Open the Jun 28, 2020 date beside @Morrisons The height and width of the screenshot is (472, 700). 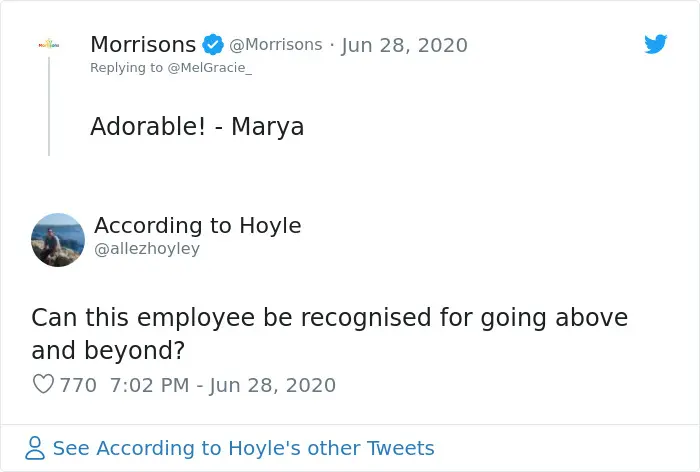pyautogui.click(x=403, y=45)
